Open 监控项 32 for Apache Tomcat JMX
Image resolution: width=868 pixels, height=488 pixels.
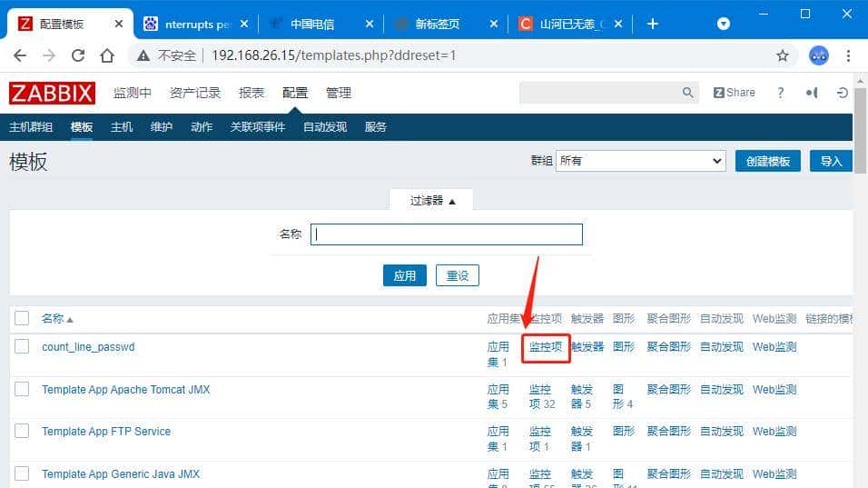[x=542, y=396]
